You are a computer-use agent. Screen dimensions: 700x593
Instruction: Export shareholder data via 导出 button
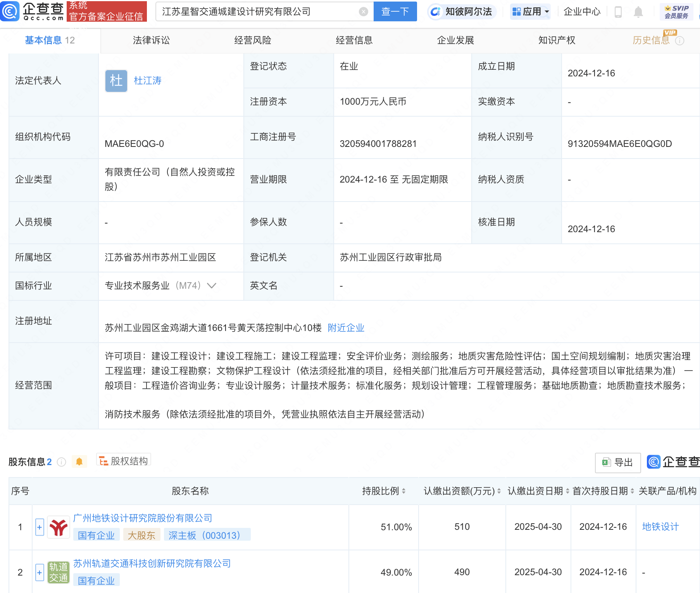618,462
